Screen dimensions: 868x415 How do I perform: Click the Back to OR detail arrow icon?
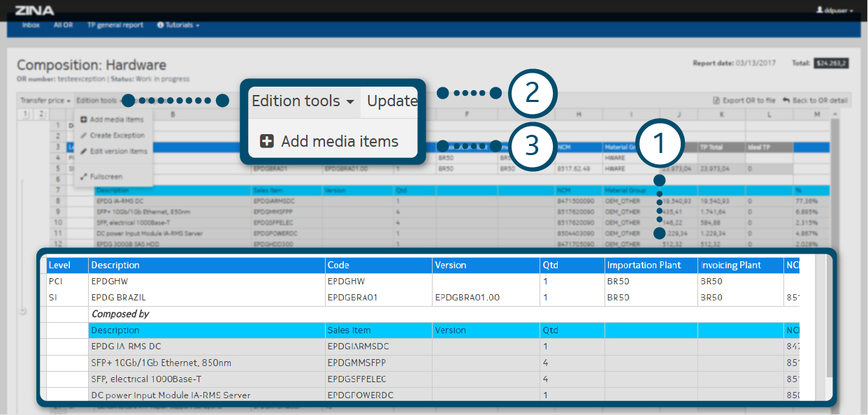[786, 101]
